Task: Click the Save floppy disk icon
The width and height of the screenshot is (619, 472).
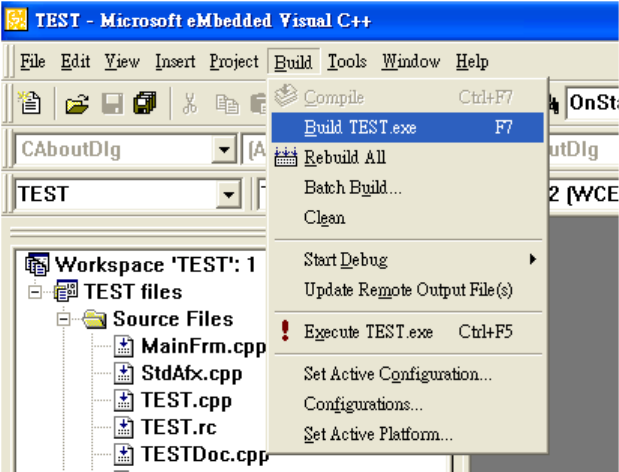Action: (113, 104)
